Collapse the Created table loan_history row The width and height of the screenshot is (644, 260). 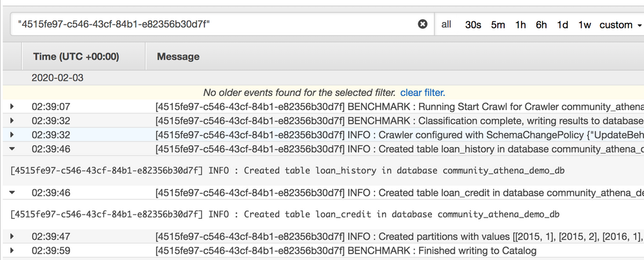tap(12, 149)
